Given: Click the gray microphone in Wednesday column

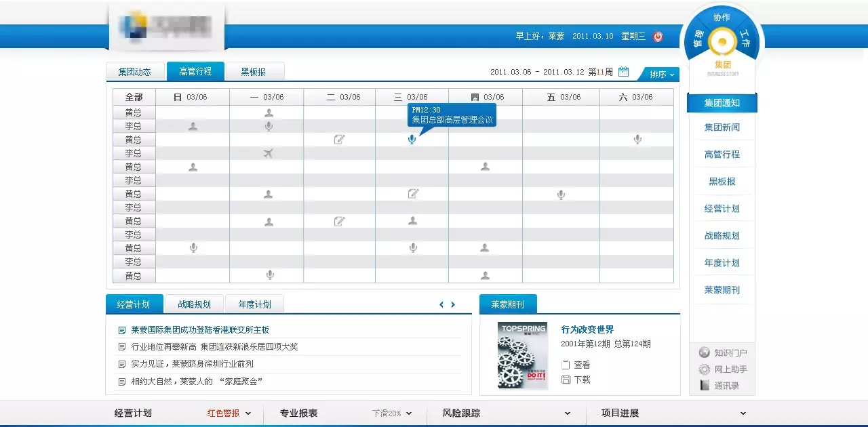Looking at the screenshot, I should [x=413, y=248].
